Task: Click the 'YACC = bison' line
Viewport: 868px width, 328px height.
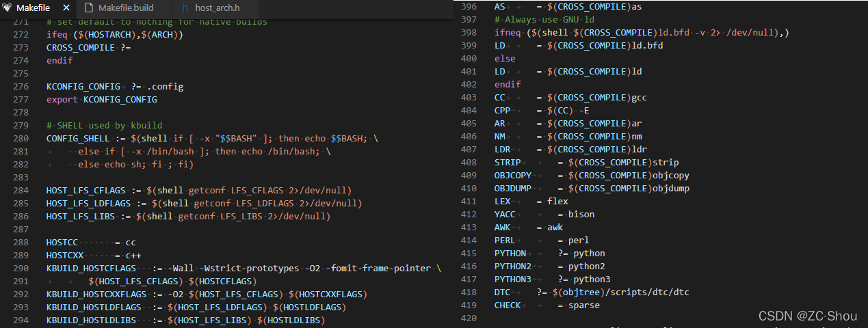Action: click(544, 214)
